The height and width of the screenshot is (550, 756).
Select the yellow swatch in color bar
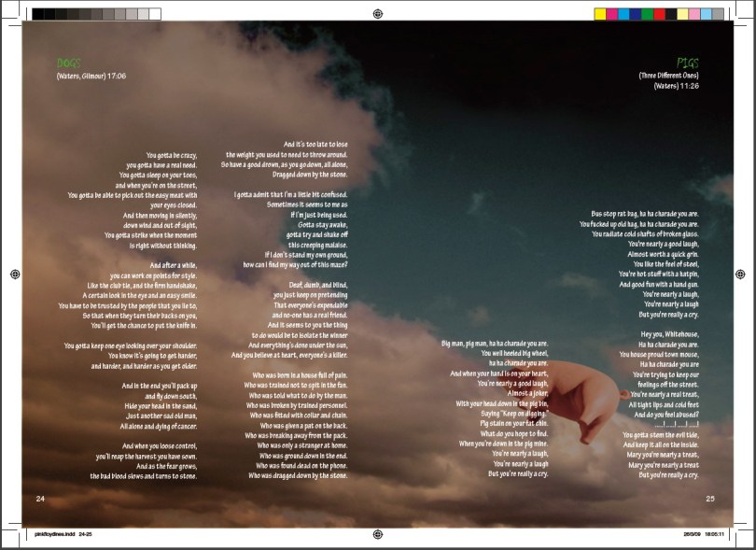[x=600, y=14]
